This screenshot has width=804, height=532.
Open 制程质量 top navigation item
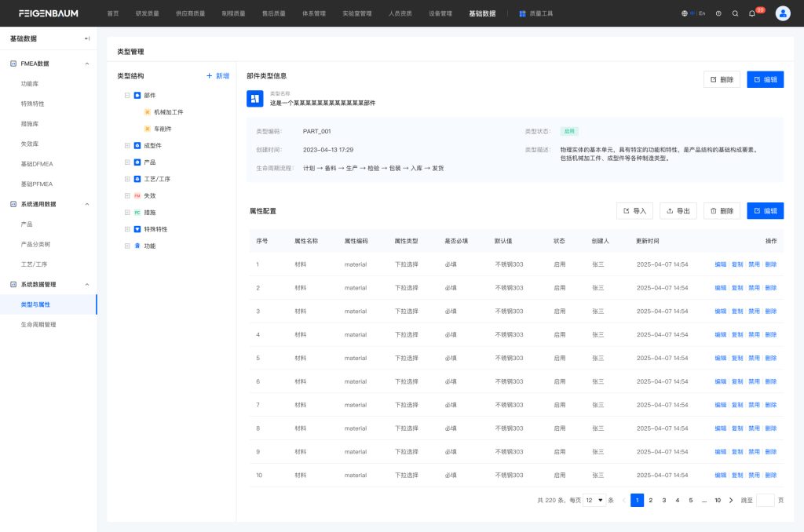click(x=233, y=14)
